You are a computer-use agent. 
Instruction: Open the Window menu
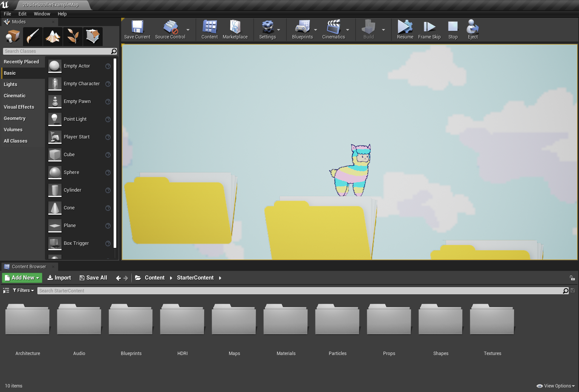pos(42,14)
